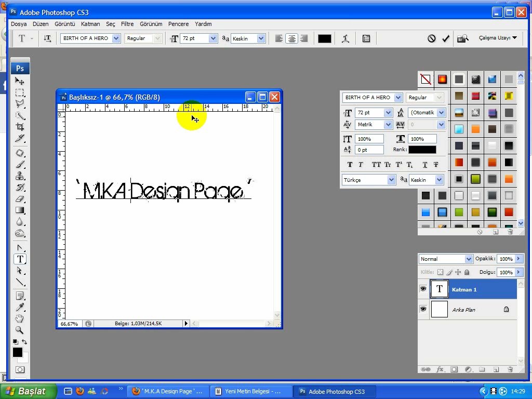532x399 pixels.
Task: Select the Crop tool
Action: [x=20, y=127]
